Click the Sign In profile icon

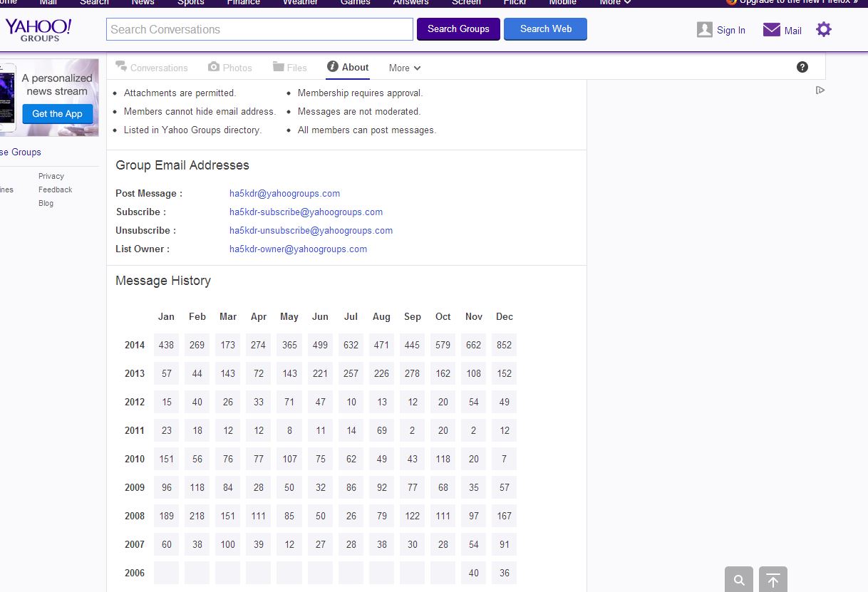point(705,30)
